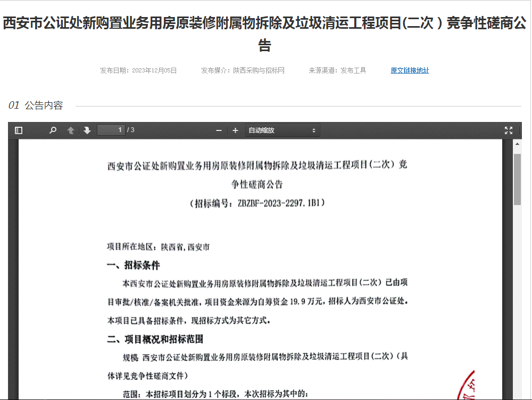Switch PDF viewer to fullscreen presentation mode
This screenshot has height=400, width=532.
click(508, 130)
